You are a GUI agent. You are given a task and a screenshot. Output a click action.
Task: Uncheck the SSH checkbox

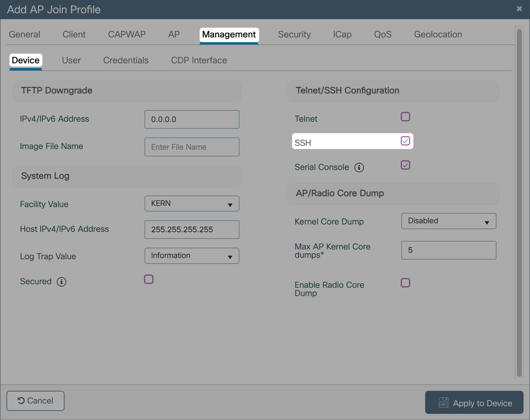point(405,141)
